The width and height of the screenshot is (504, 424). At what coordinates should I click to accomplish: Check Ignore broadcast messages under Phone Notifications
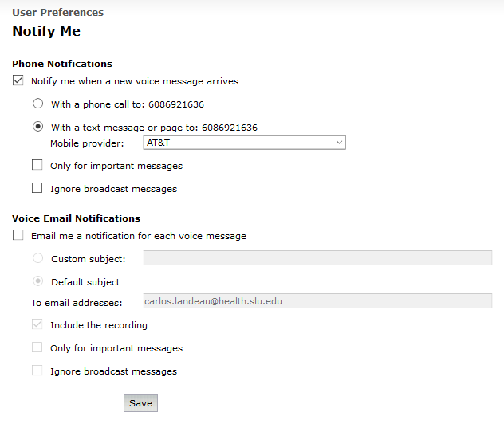pyautogui.click(x=37, y=188)
